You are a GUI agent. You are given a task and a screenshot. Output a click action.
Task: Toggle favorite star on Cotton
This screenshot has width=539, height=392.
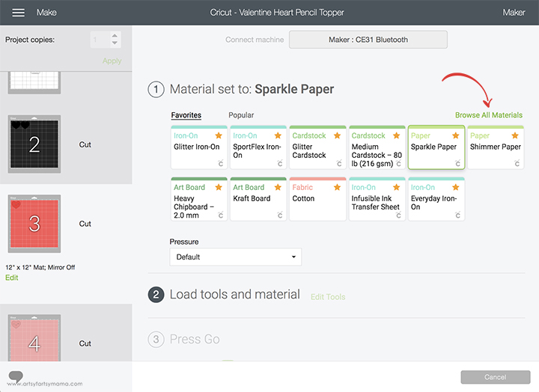point(337,187)
